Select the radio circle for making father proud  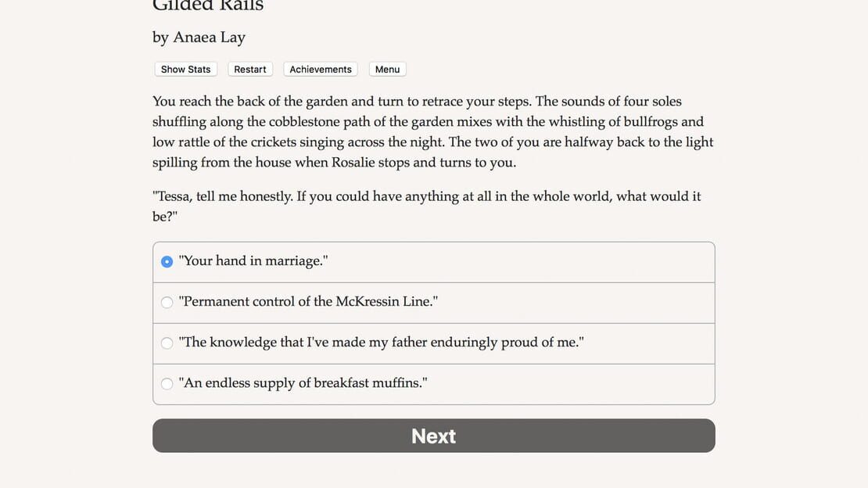[x=167, y=343]
